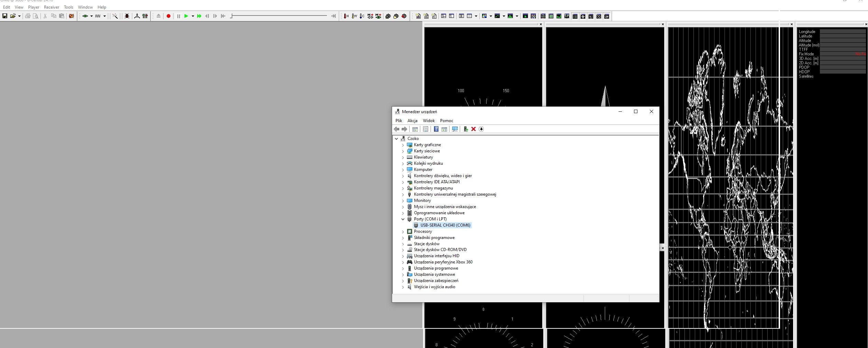Click the scan for hardware changes monitor icon

click(x=455, y=129)
